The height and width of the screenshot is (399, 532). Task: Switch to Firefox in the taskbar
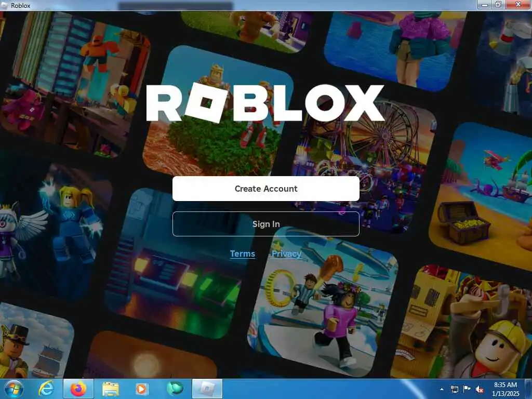pos(78,389)
